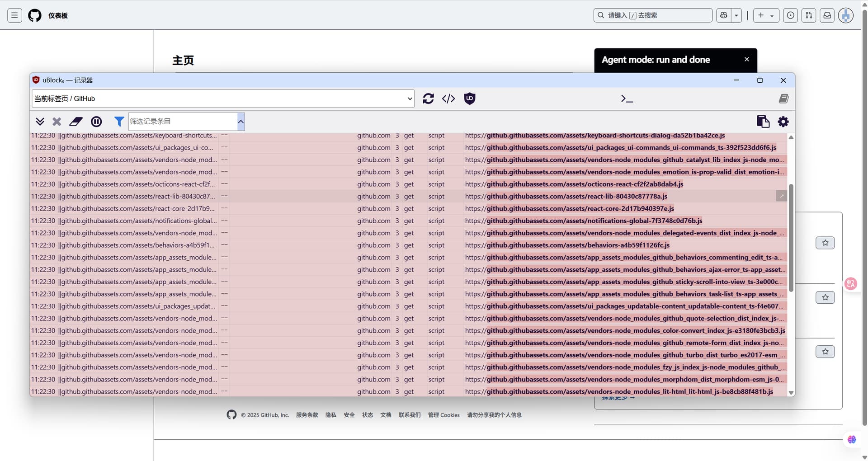Click the X icon to clear the logger
The height and width of the screenshot is (461, 868).
[x=57, y=122]
